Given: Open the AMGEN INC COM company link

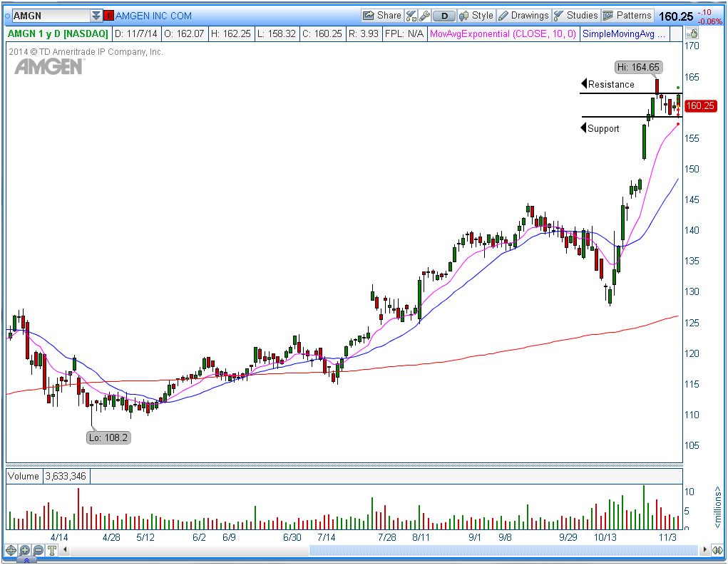Looking at the screenshot, I should 154,16.
